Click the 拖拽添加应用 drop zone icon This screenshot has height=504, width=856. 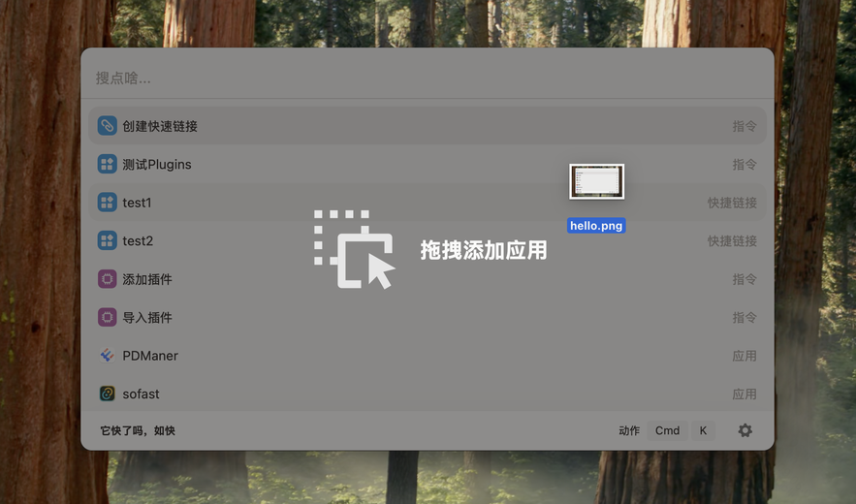click(x=354, y=249)
